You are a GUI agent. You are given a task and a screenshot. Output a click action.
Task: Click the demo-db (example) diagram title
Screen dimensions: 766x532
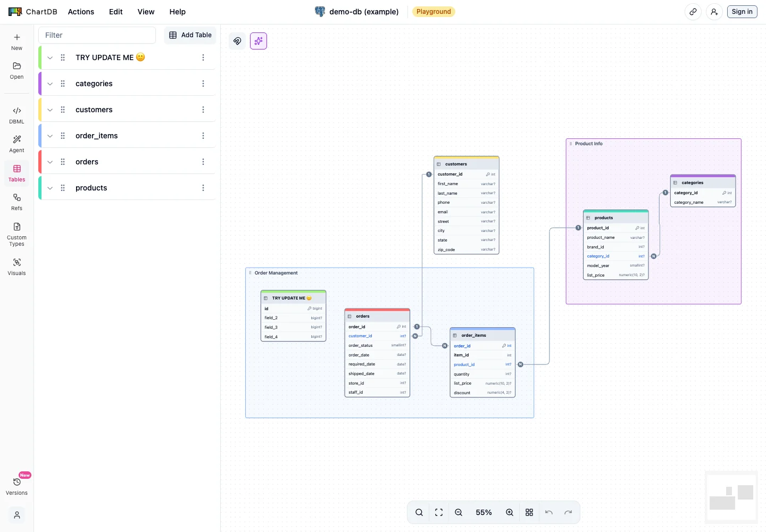[364, 12]
